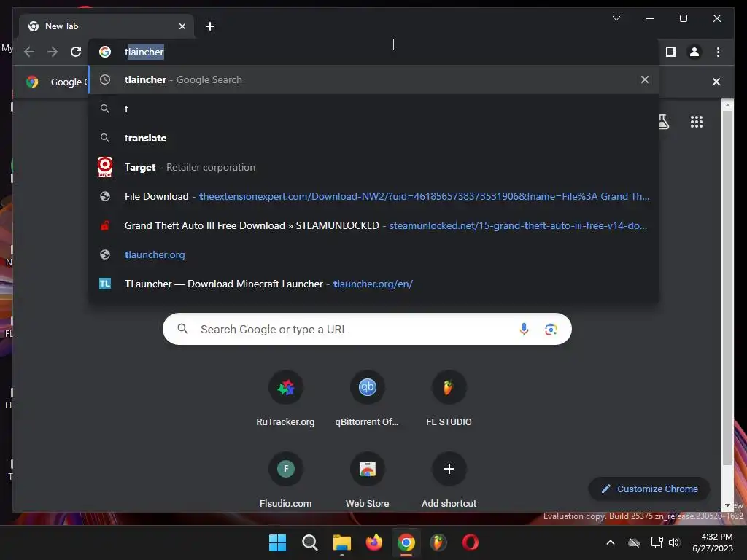The image size is (747, 560).
Task: Click the back navigation arrow
Action: (29, 52)
